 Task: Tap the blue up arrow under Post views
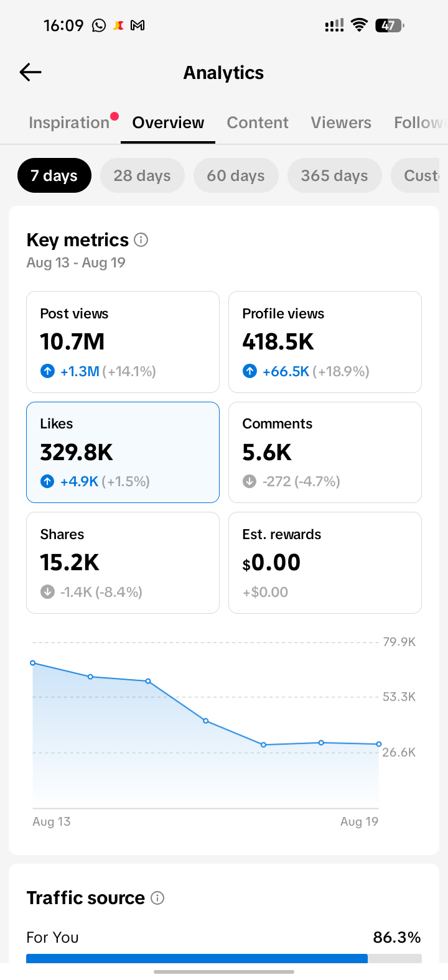click(x=48, y=371)
